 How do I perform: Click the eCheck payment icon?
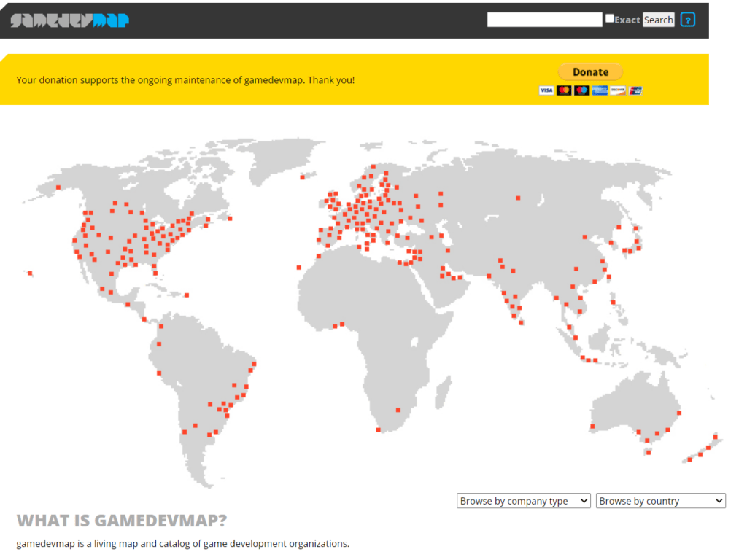point(635,90)
